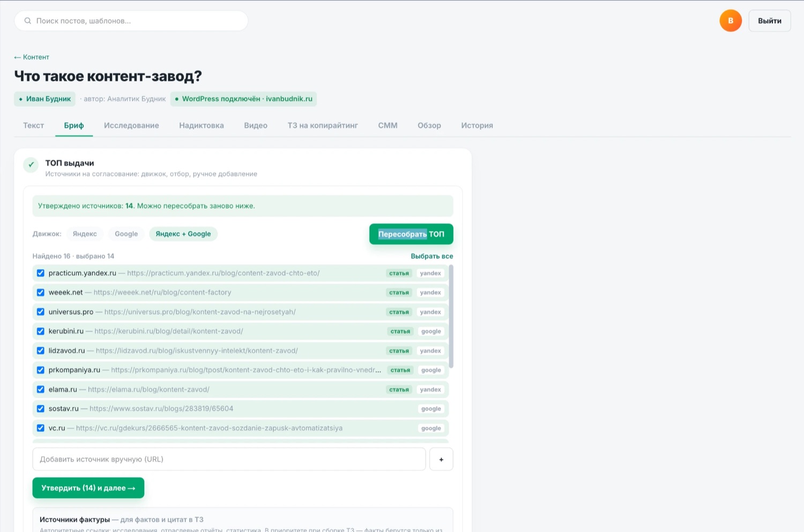This screenshot has width=804, height=532.
Task: Select the Яндекс + Google engine option
Action: [183, 234]
